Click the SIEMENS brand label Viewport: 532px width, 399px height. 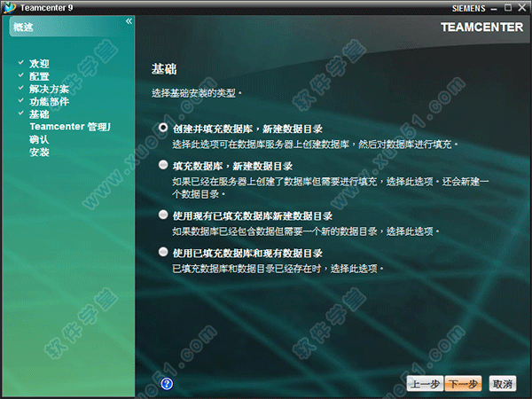(468, 8)
